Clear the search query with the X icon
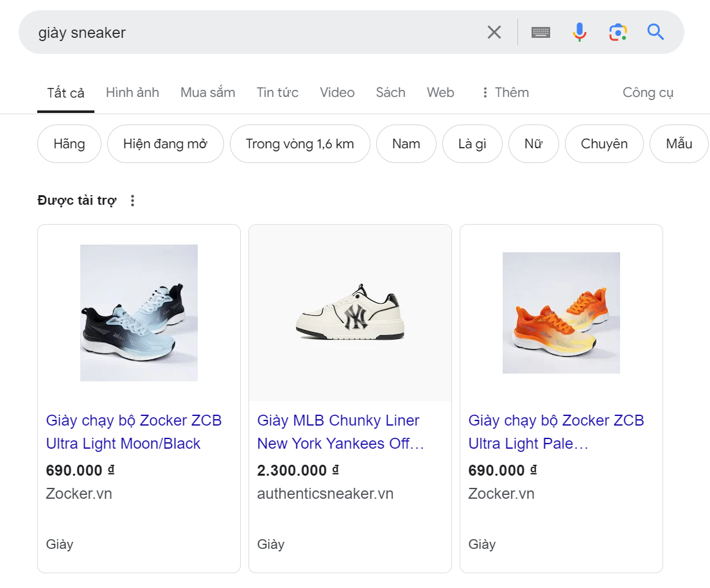 (x=494, y=32)
